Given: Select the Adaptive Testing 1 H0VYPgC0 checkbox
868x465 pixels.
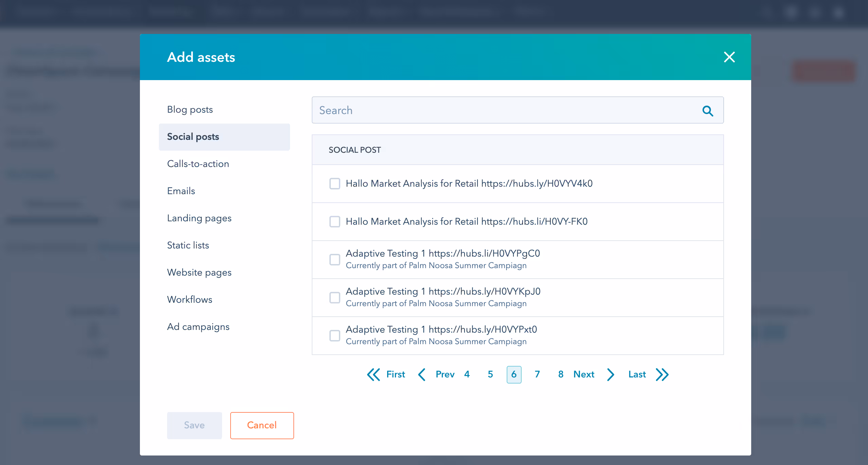Looking at the screenshot, I should 334,259.
